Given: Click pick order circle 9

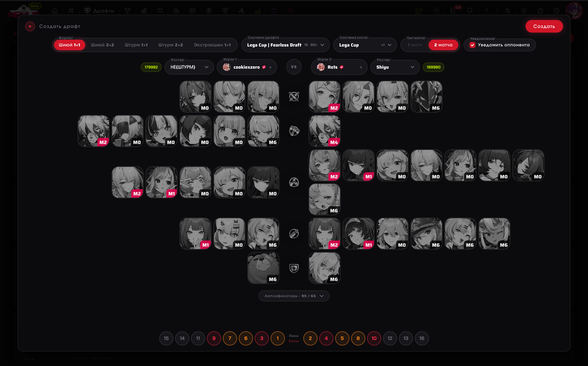Looking at the screenshot, I should (214, 338).
